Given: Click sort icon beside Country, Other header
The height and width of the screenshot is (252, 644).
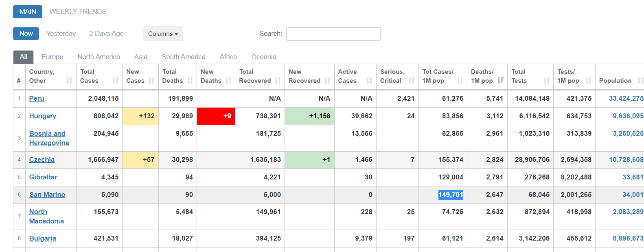Looking at the screenshot, I should click(69, 81).
